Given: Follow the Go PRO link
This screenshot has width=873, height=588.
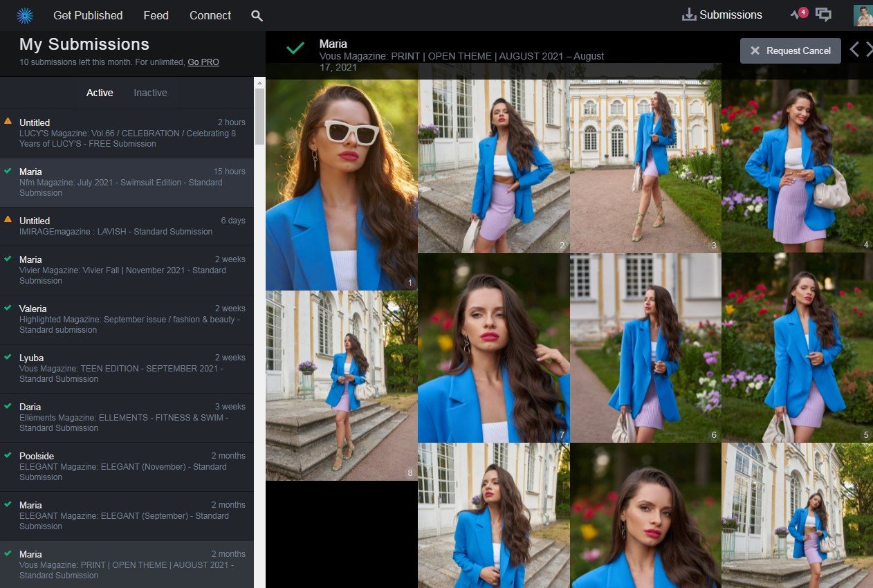Looking at the screenshot, I should pos(203,62).
